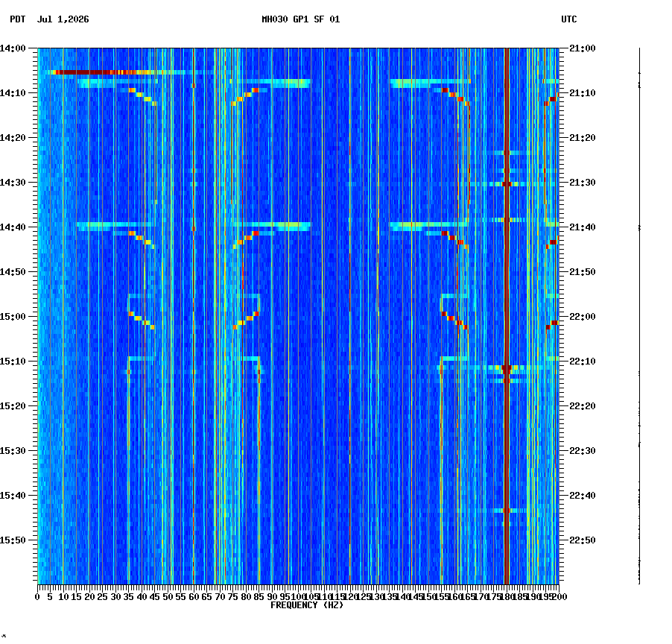The width and height of the screenshot is (672, 644).
Task: Click the 21:30 UTC time label
Action: tap(583, 182)
